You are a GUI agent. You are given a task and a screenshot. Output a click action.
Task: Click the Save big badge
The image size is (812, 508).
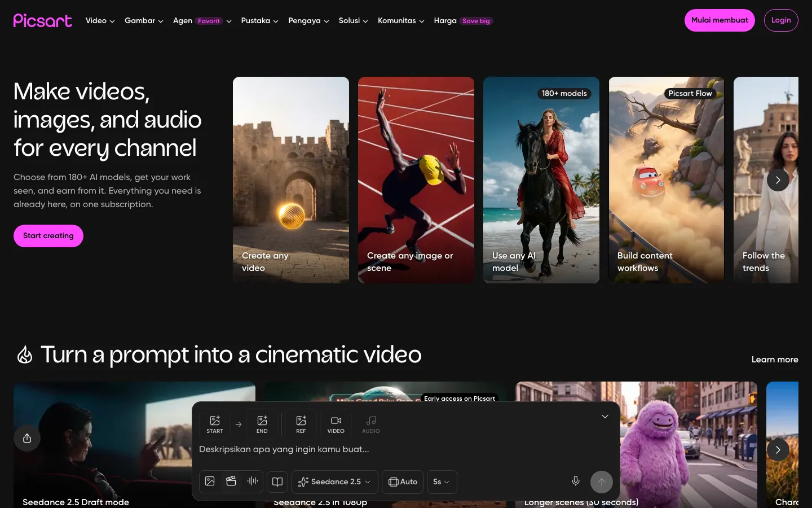476,21
